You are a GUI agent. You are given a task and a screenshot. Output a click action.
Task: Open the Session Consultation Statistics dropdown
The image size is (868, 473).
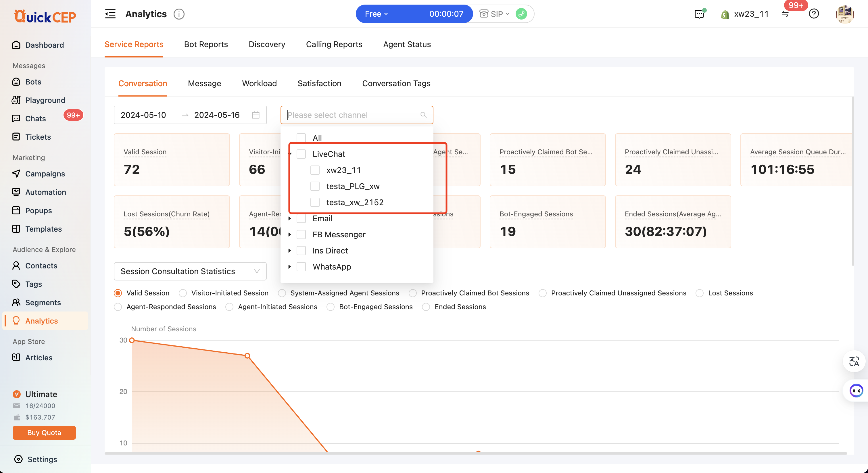coord(190,271)
